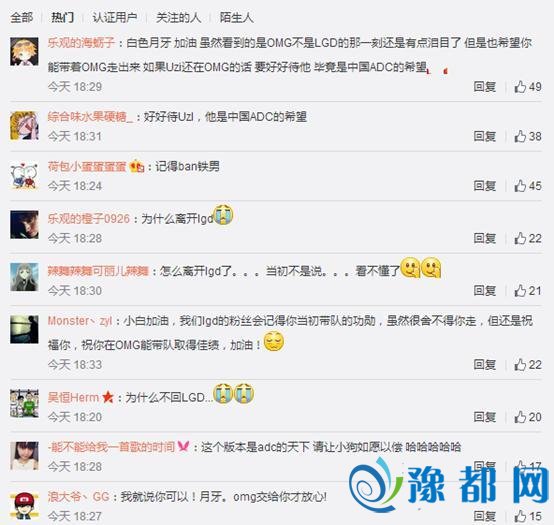This screenshot has width=554, height=525.
Task: Like the 记得ban铁男 comment with 45 likes
Action: pyautogui.click(x=528, y=185)
